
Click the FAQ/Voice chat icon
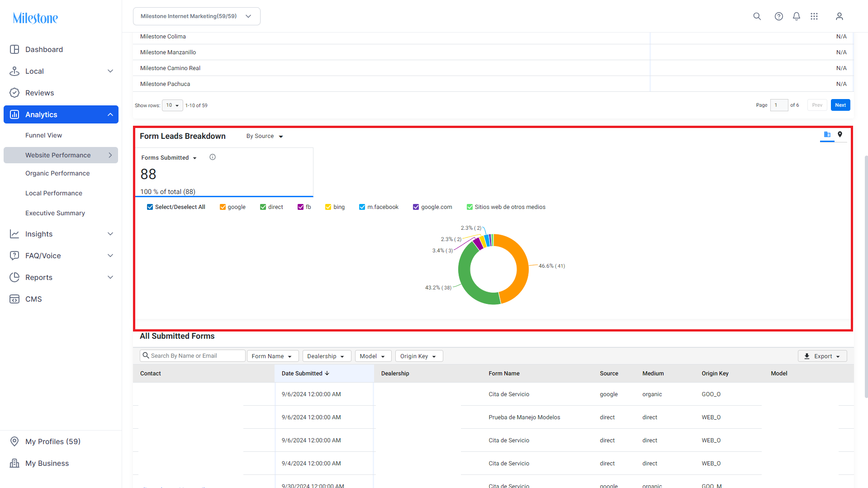point(14,256)
